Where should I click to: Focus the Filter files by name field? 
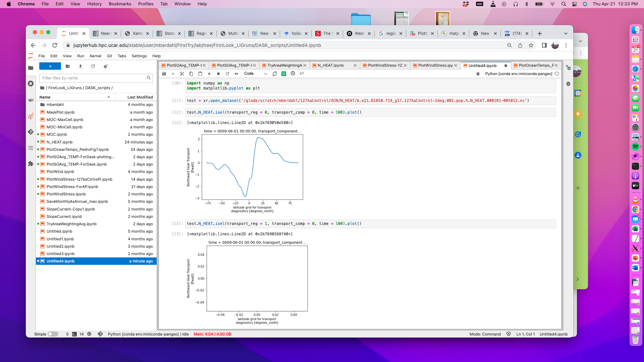pos(96,78)
